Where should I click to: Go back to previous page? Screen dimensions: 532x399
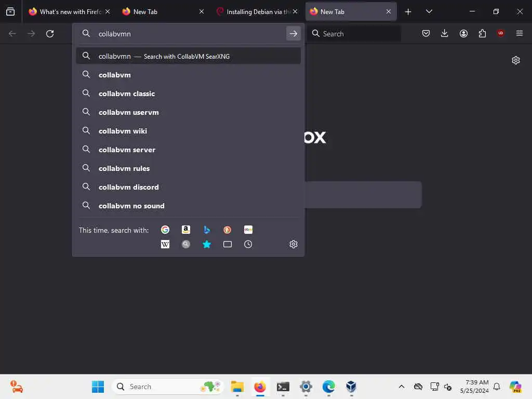click(12, 34)
